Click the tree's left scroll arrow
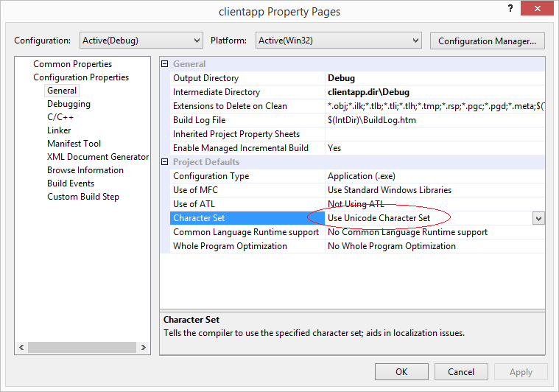559x392 pixels. [x=21, y=347]
